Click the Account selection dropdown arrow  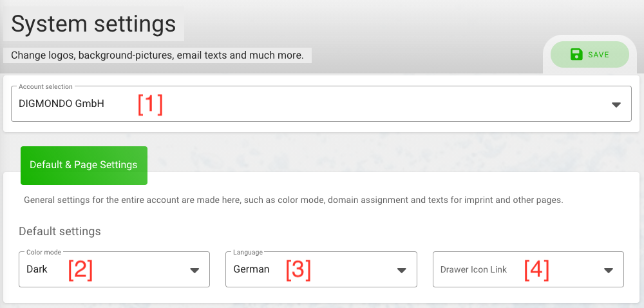616,105
